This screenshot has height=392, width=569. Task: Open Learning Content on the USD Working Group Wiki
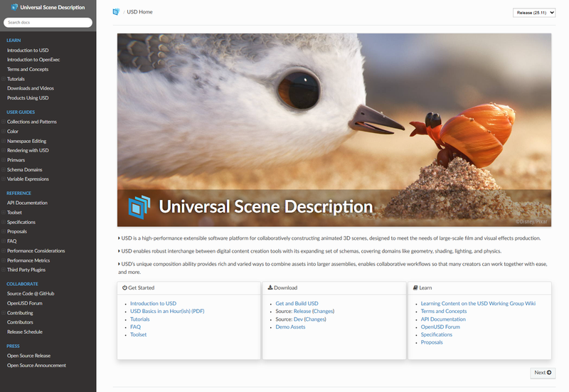click(x=478, y=304)
